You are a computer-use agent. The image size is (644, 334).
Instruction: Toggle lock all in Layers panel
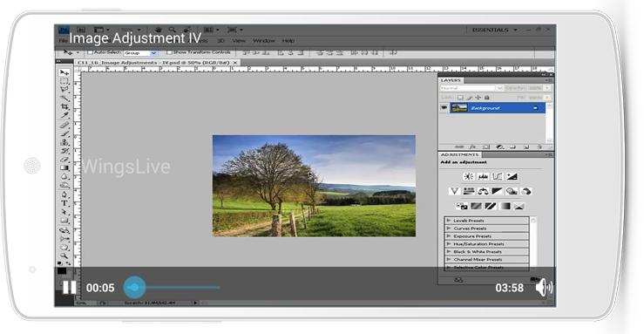[x=487, y=98]
